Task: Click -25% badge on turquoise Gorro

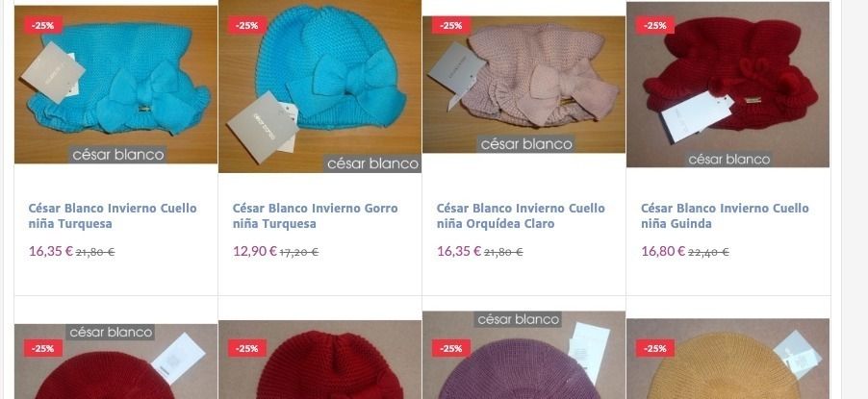Action: (247, 25)
